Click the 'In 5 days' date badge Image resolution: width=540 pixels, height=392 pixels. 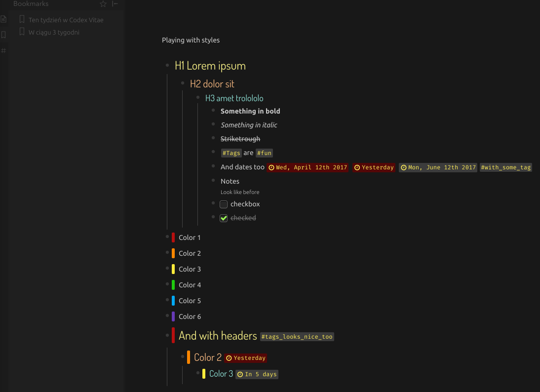click(x=257, y=374)
